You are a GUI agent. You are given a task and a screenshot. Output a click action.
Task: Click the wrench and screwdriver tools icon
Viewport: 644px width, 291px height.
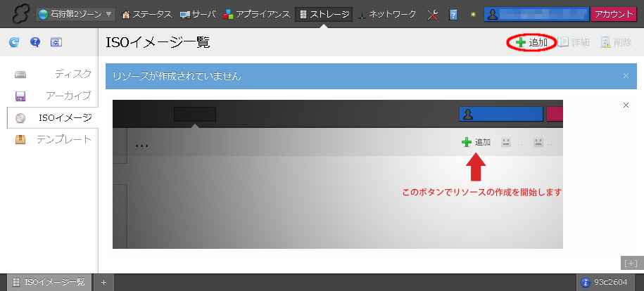433,14
